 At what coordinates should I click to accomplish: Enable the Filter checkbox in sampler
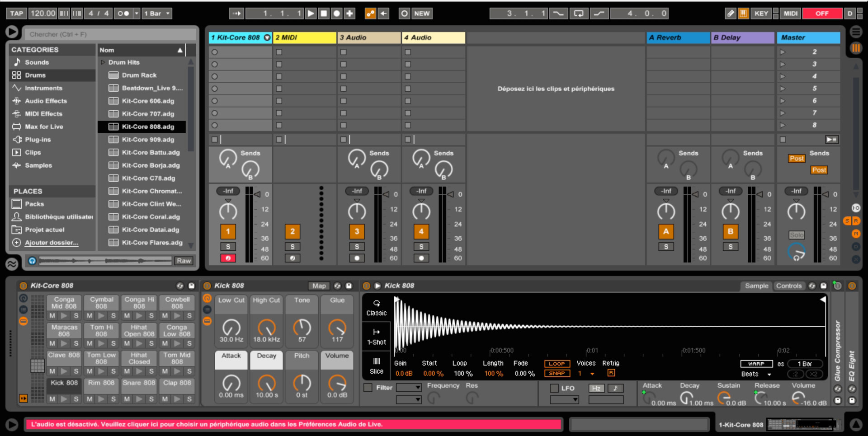(x=368, y=388)
